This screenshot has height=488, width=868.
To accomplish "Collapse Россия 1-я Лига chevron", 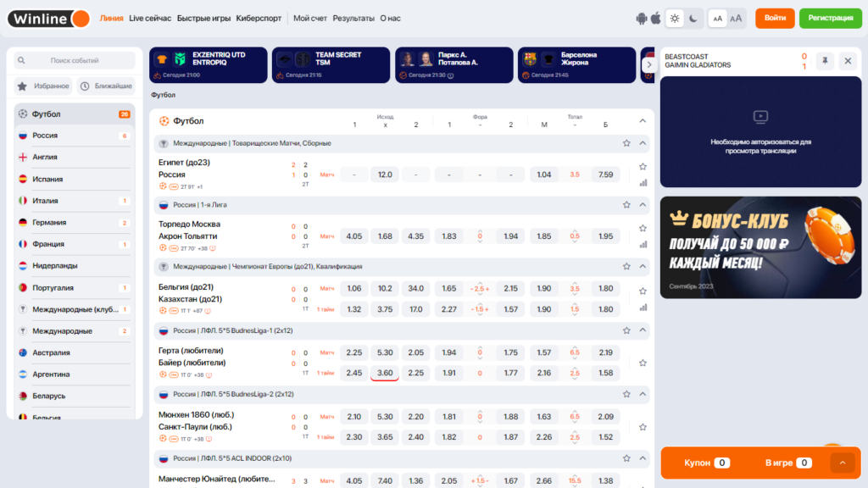I will coord(643,205).
